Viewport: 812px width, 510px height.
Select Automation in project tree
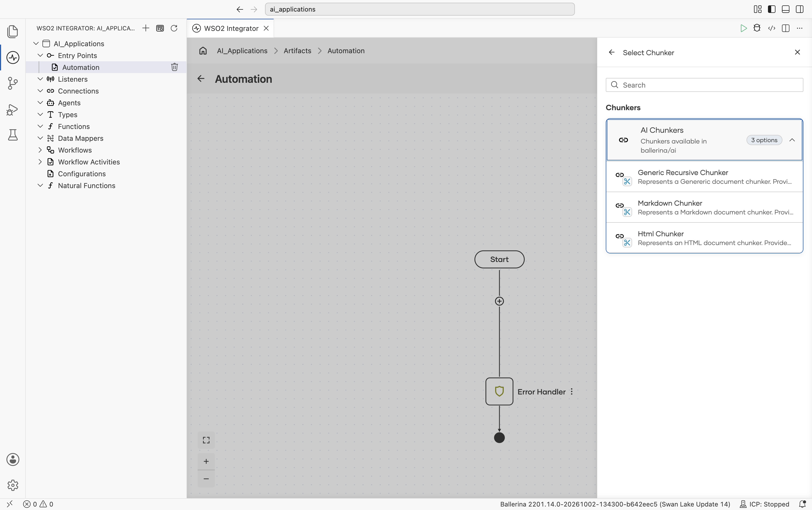click(106, 67)
